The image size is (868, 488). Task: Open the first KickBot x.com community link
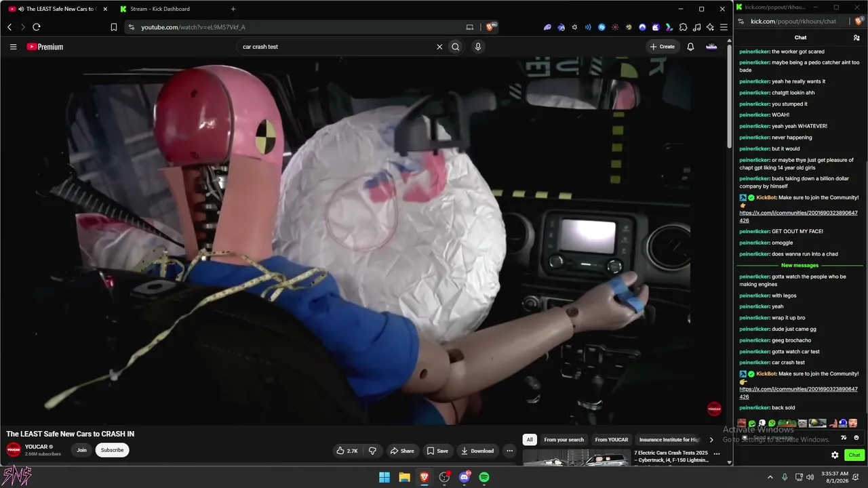[x=798, y=216]
